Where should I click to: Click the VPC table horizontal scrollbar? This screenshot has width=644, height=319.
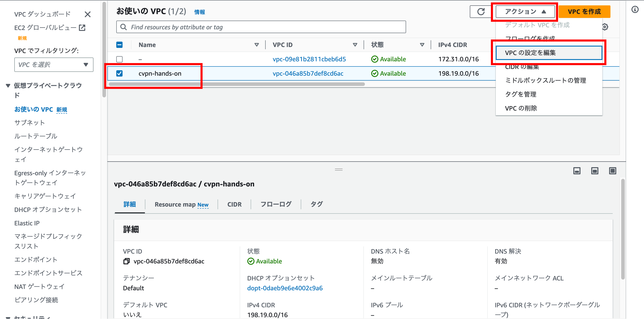(237, 84)
